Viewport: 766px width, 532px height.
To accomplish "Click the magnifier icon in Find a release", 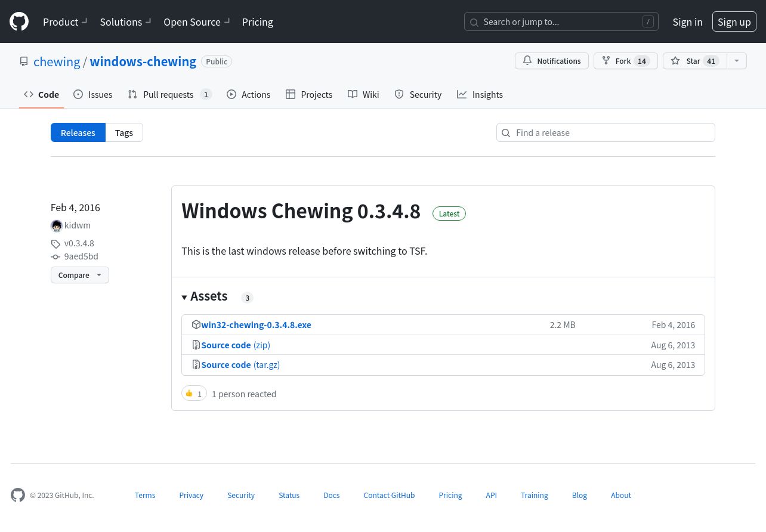I will click(506, 133).
